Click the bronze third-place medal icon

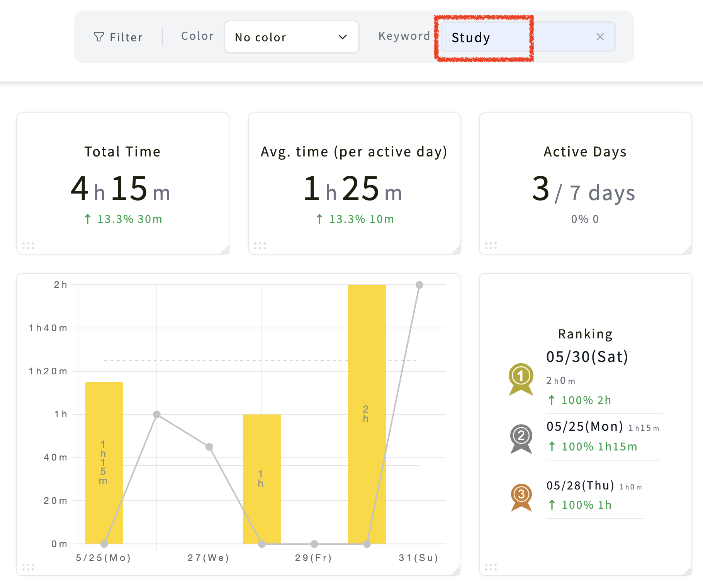pyautogui.click(x=521, y=498)
